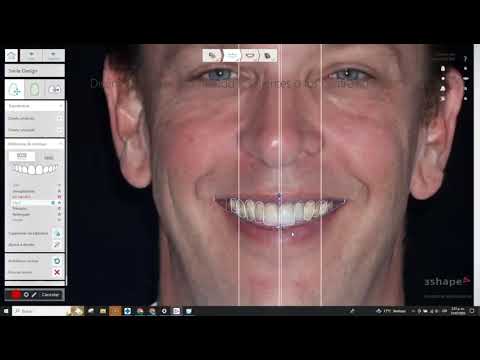This screenshot has width=480, height=360.
Task: Open the Windows Start menu
Action: click(6, 311)
